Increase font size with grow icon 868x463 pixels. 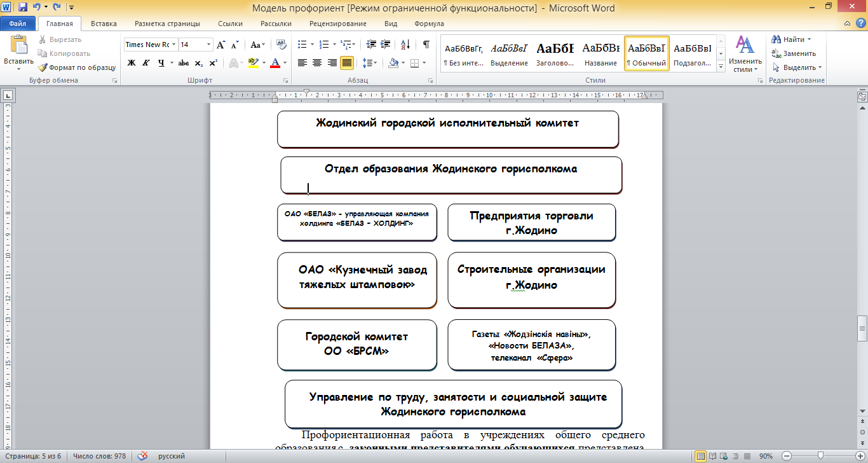(221, 45)
